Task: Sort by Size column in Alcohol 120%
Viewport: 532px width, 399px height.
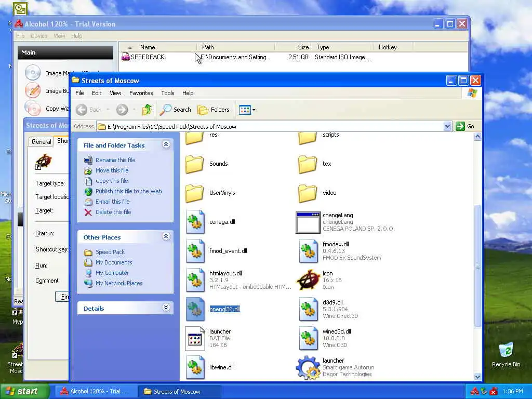Action: click(294, 47)
